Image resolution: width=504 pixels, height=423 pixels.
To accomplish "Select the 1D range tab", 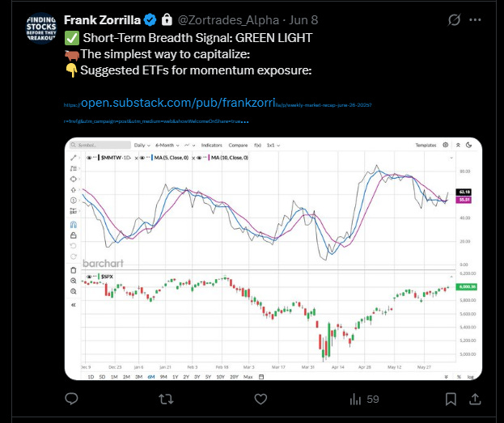I will (x=91, y=377).
